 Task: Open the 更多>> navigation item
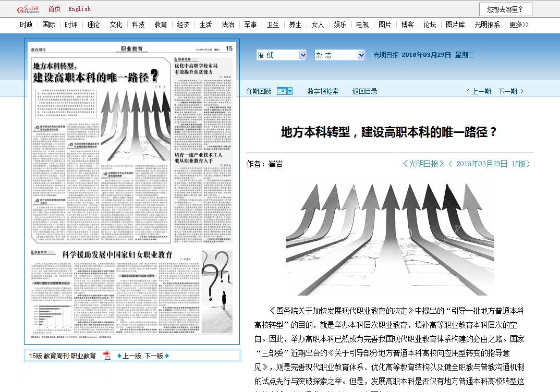(519, 24)
